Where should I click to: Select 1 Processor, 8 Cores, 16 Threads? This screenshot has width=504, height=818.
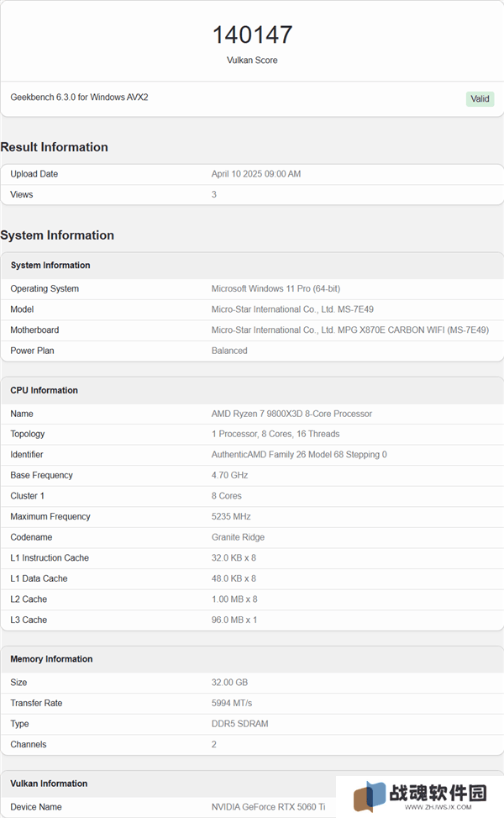(276, 434)
